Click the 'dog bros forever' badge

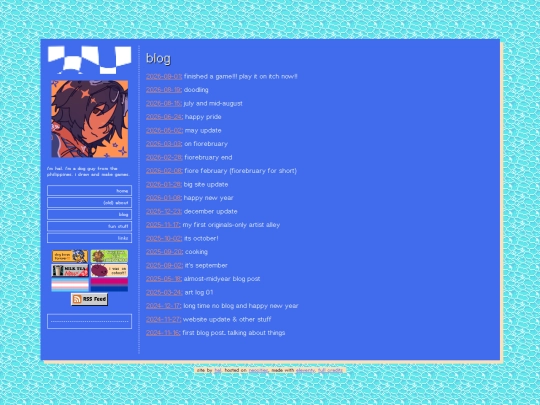coord(70,256)
